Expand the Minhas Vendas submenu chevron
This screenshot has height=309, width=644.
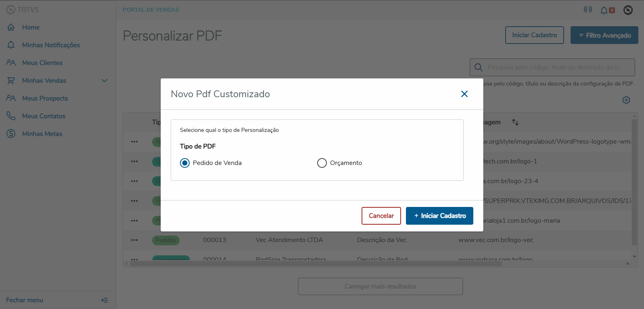click(105, 81)
